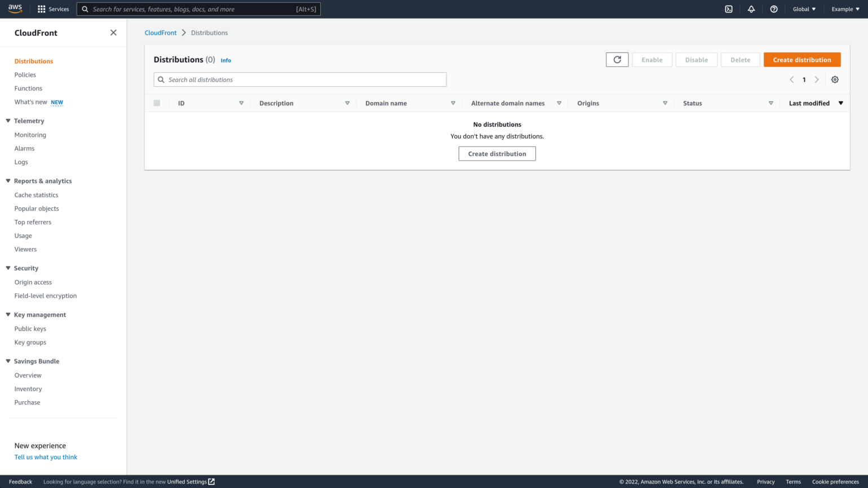Open Monitoring under Telemetry
Viewport: 868px width, 488px height.
pos(30,135)
